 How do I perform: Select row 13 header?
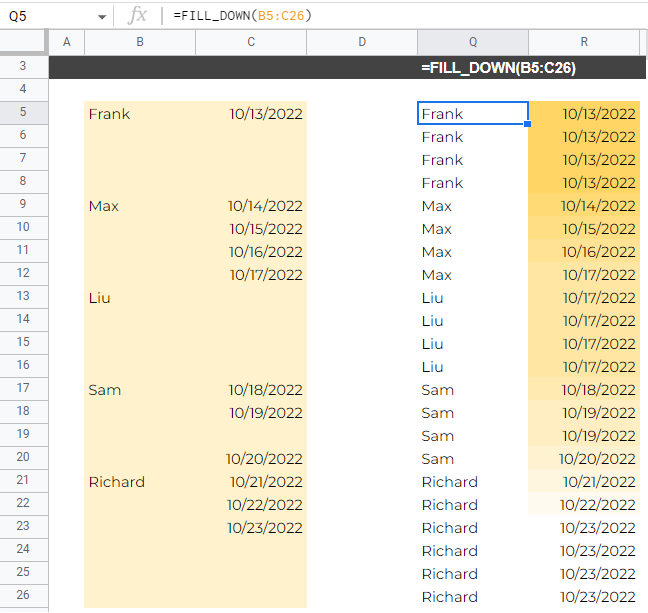(x=24, y=296)
